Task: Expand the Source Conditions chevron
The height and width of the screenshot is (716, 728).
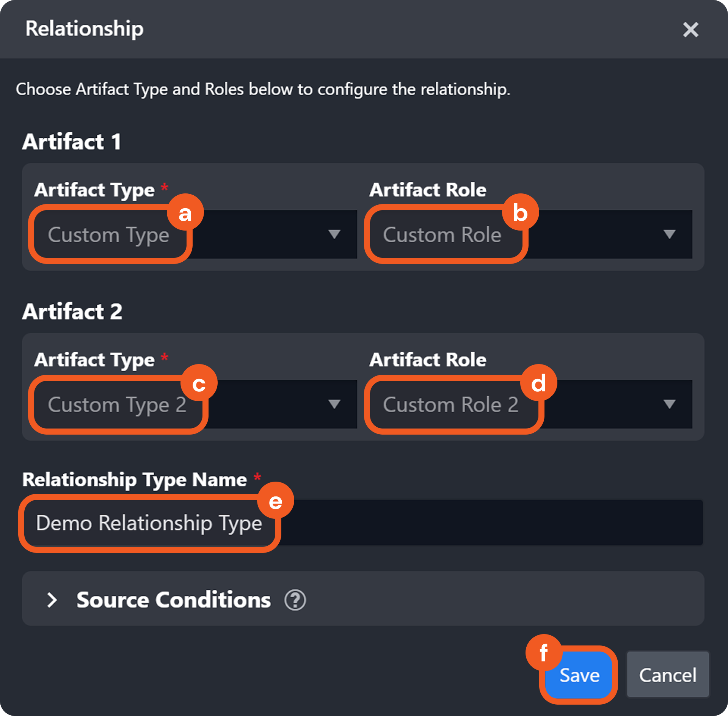Action: [x=52, y=600]
